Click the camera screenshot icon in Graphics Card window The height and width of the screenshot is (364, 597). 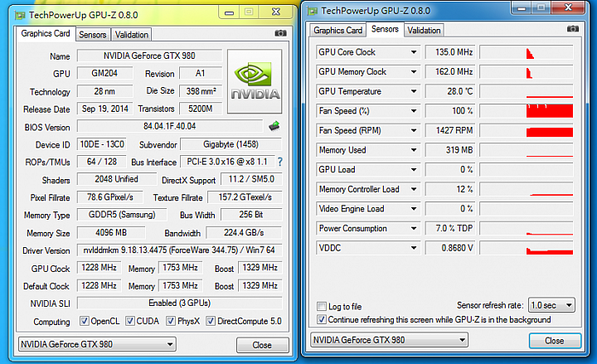click(x=280, y=33)
